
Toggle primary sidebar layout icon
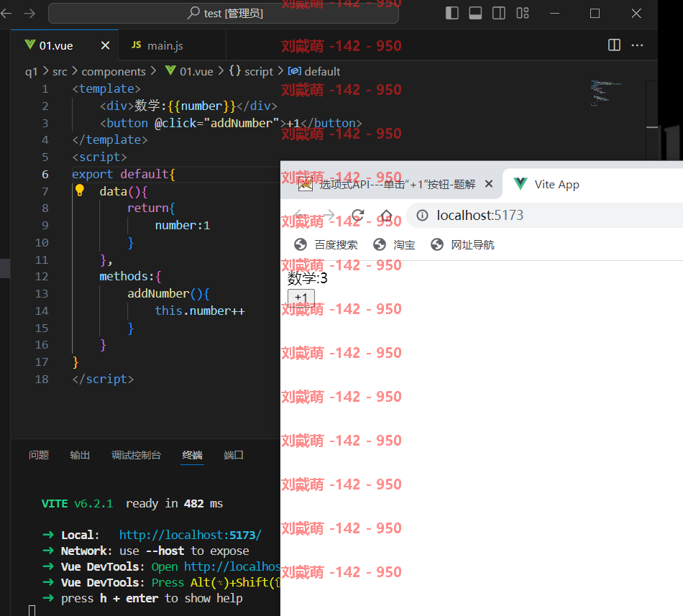coord(452,13)
